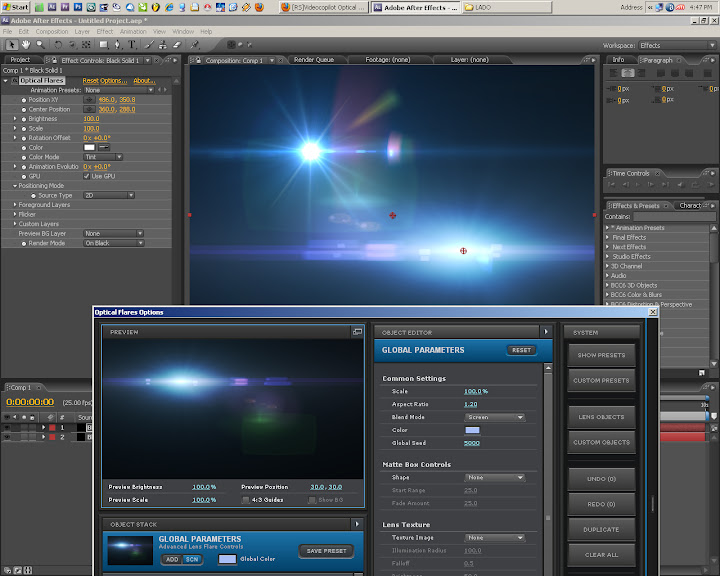Toggle the Use GPU checkbox
The height and width of the screenshot is (576, 720).
(86, 176)
